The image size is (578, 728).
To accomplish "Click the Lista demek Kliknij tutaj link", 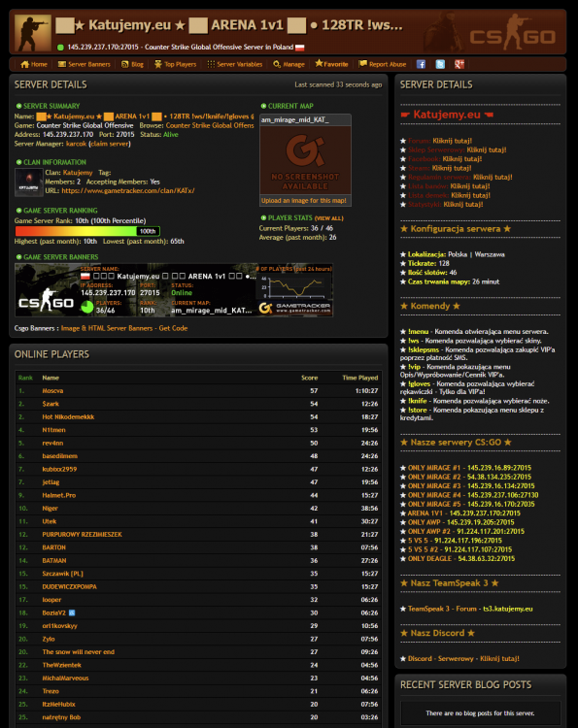I will click(x=471, y=195).
